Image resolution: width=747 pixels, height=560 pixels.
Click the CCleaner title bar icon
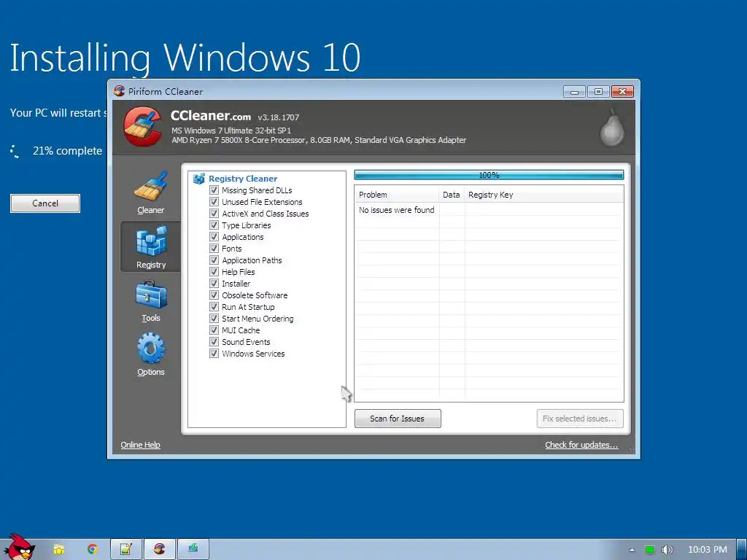tap(120, 91)
